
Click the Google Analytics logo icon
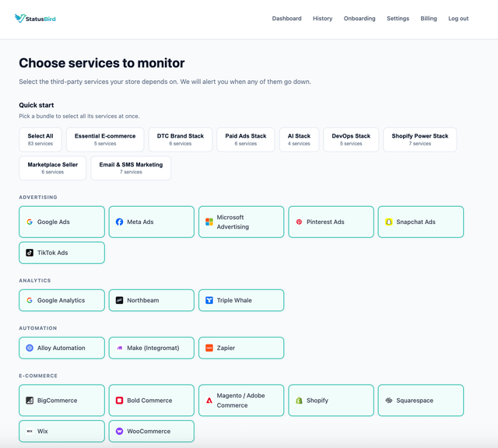click(x=30, y=300)
